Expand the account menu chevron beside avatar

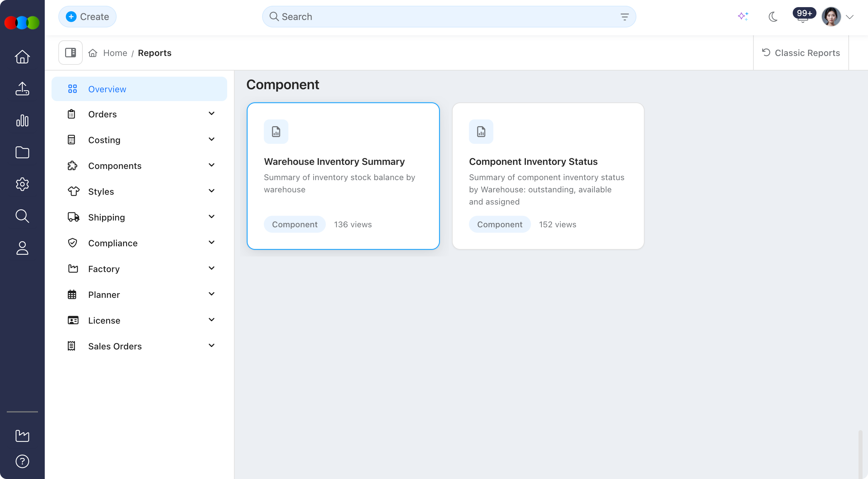click(850, 17)
